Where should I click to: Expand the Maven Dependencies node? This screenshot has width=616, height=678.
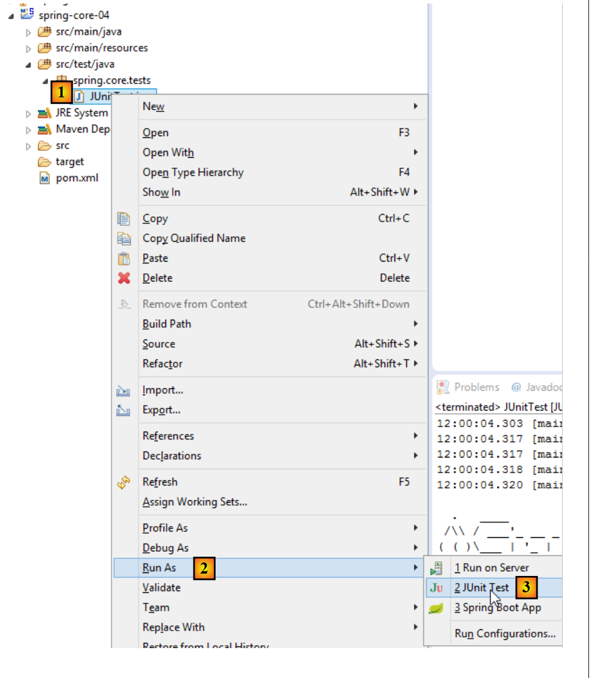click(28, 130)
